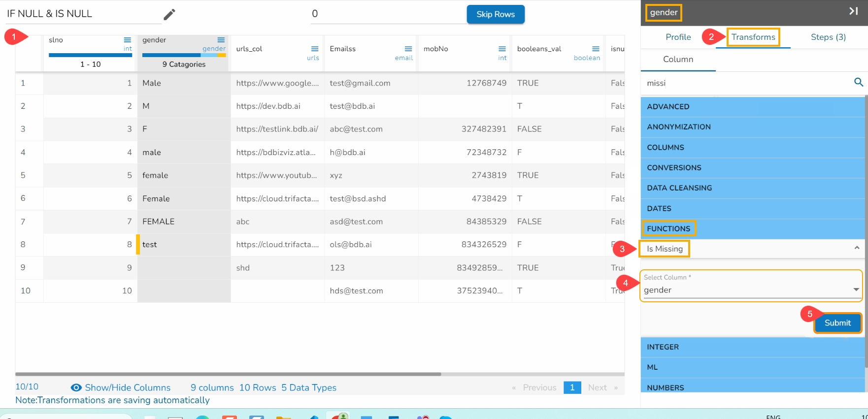Image resolution: width=868 pixels, height=419 pixels.
Task: Click the search magnifier icon in transforms
Action: [858, 83]
